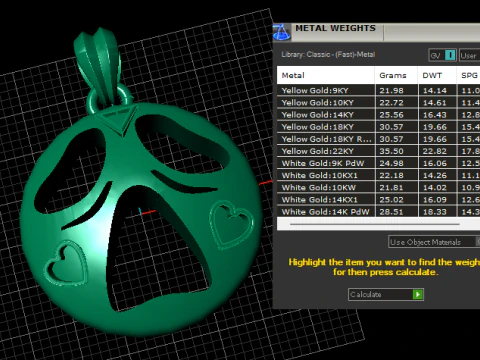The height and width of the screenshot is (360, 480).
Task: Select the White Gold:14KX1 row
Action: [378, 199]
